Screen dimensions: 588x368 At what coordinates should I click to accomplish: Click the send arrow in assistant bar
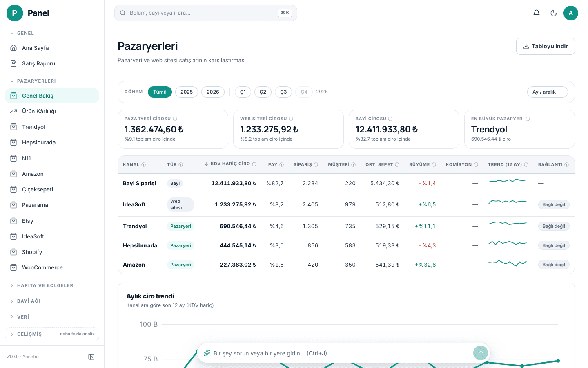481,353
